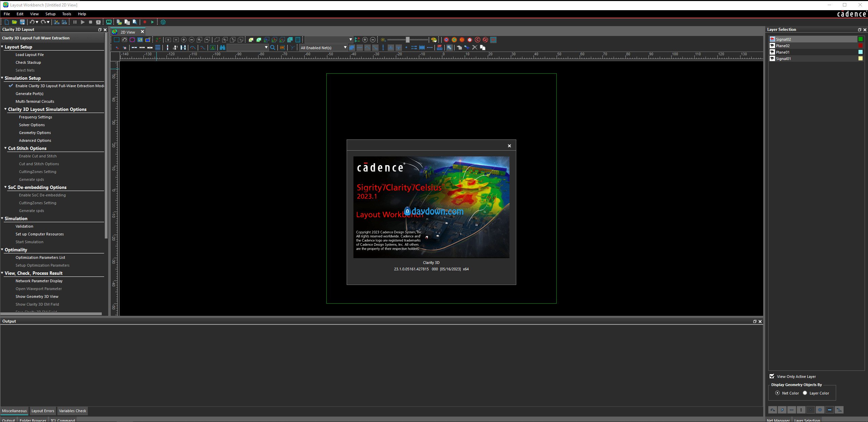868x422 pixels.
Task: Click the green BS icon in top toolbar
Action: (109, 22)
